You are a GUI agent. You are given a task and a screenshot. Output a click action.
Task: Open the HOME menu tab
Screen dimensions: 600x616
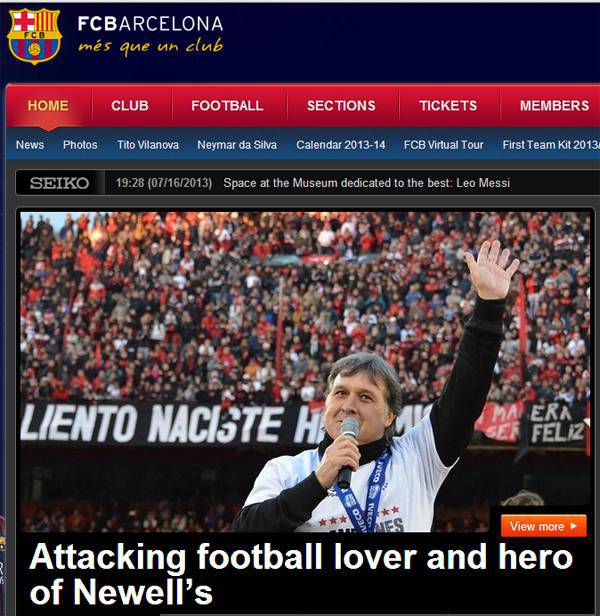click(48, 105)
